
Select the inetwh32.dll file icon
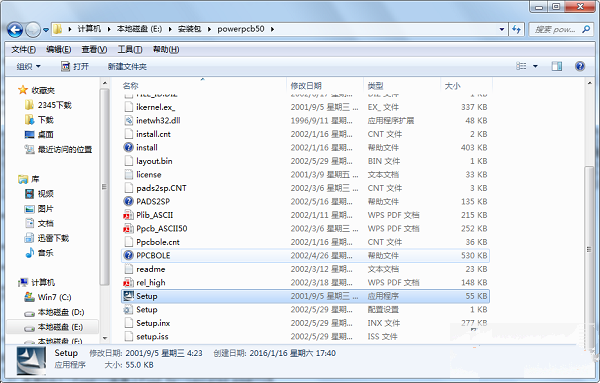pos(129,121)
